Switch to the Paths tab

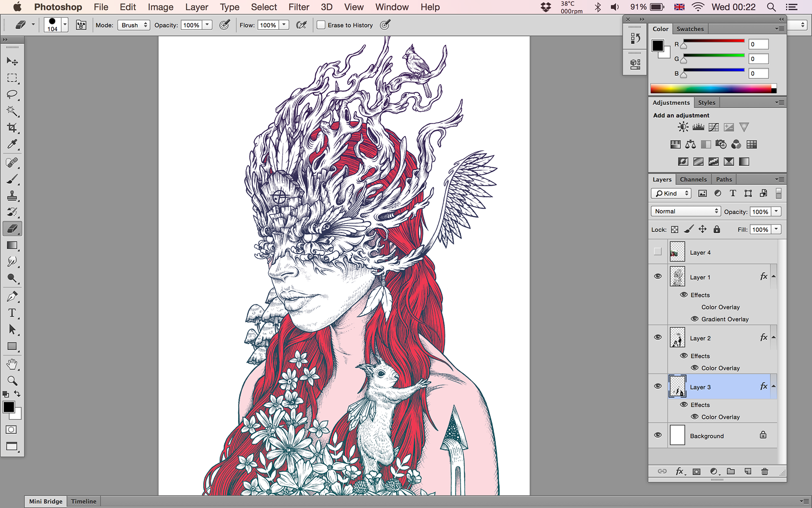pyautogui.click(x=724, y=179)
